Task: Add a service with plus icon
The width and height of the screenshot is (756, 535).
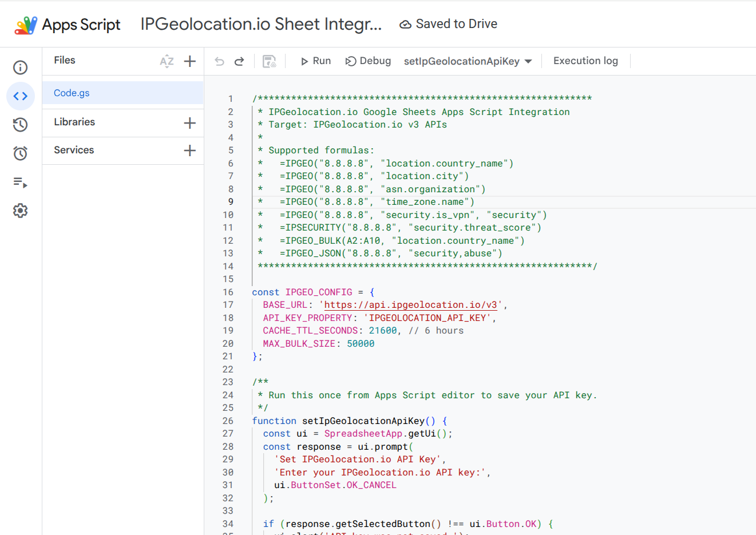Action: 190,150
